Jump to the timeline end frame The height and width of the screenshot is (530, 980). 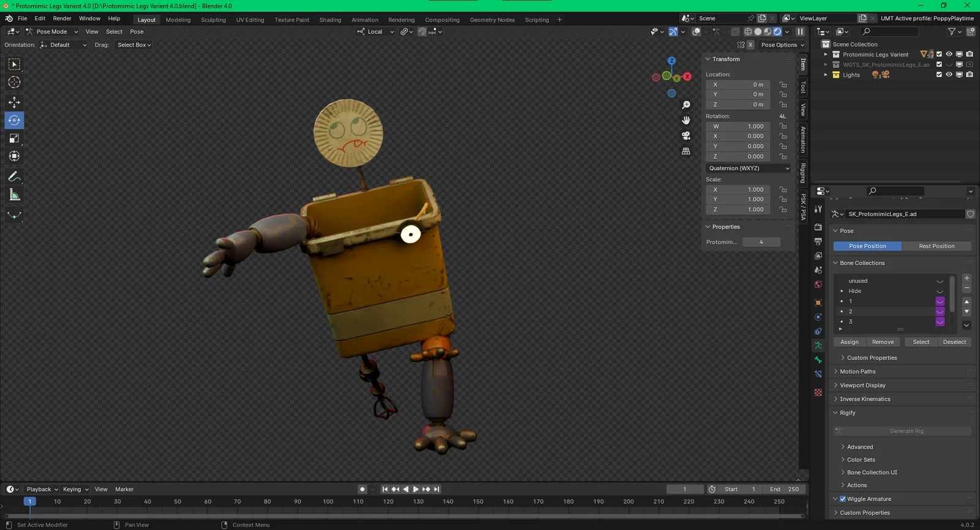pyautogui.click(x=437, y=489)
